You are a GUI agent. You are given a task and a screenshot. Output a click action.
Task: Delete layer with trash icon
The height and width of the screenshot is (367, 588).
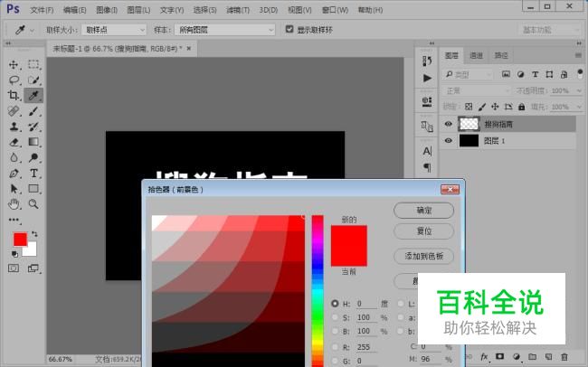[x=564, y=356]
